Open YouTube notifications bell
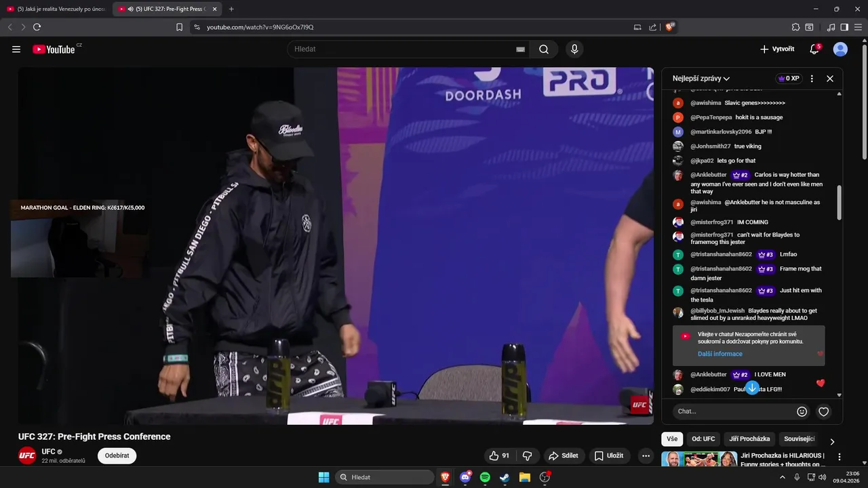 click(814, 49)
